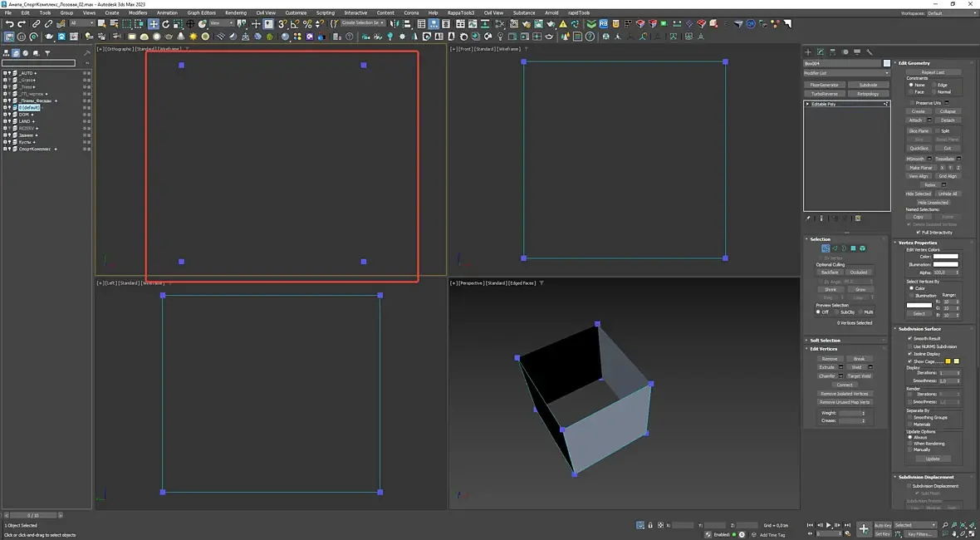Select the Edge constraint radio button
Screen dimensions: 980x540
[x=933, y=85]
